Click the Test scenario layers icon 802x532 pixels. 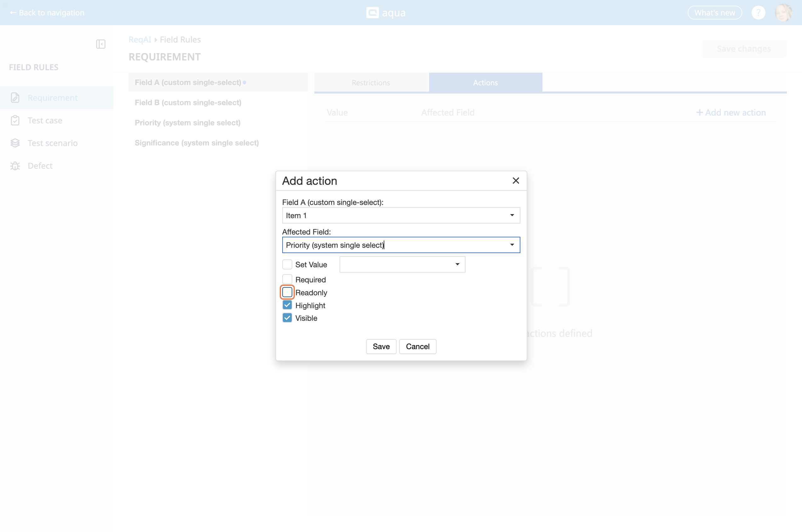15,143
